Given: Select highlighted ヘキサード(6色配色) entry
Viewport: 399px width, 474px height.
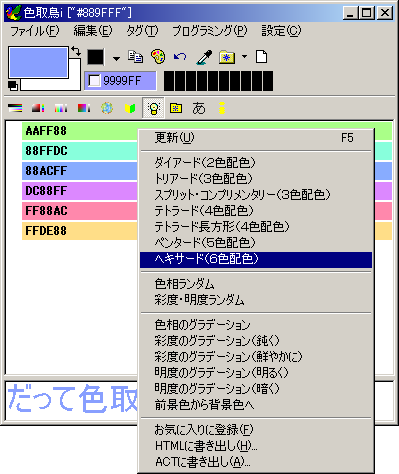Looking at the screenshot, I should (x=256, y=259).
